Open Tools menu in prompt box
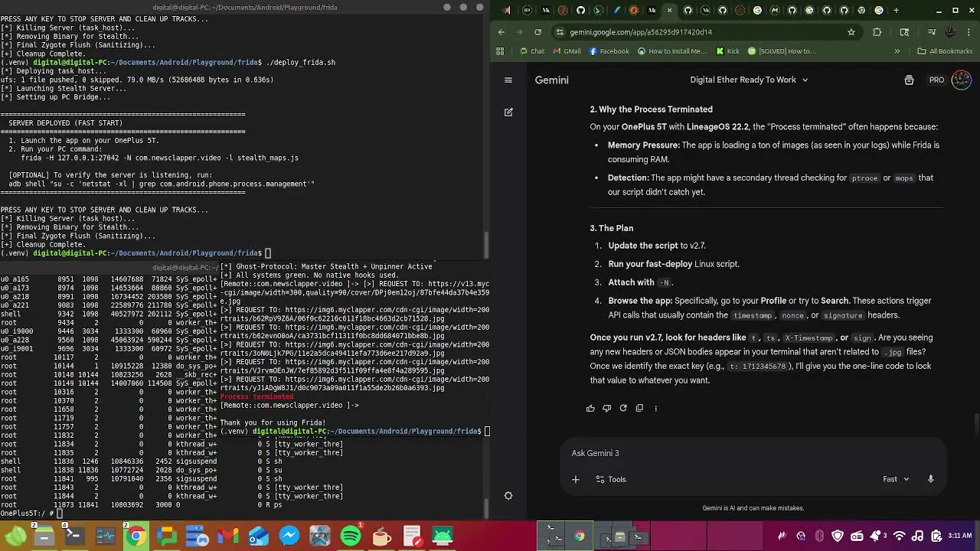 coord(611,479)
